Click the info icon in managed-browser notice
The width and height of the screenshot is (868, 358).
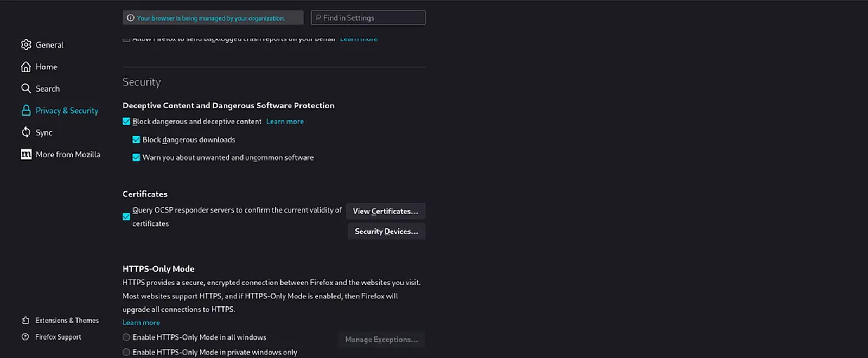click(131, 18)
